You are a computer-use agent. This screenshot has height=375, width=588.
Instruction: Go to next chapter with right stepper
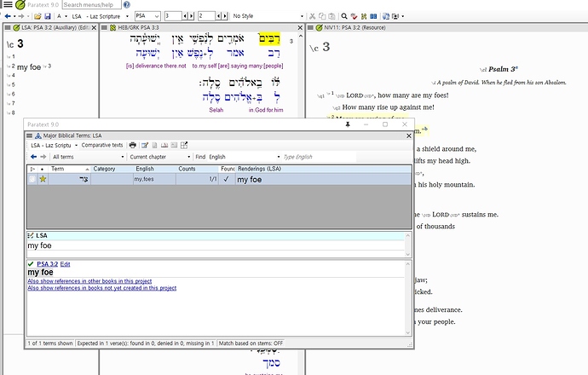191,16
